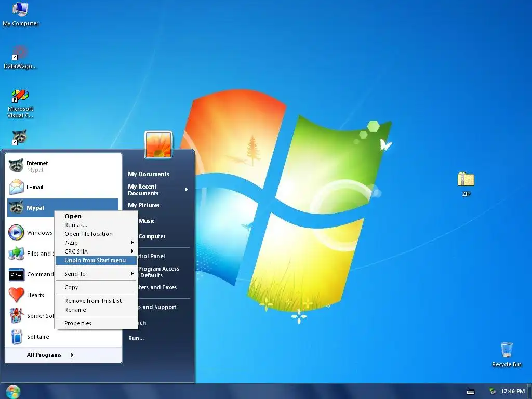Viewport: 532px width, 399px height.
Task: Open Control Panel entry
Action: 151,256
